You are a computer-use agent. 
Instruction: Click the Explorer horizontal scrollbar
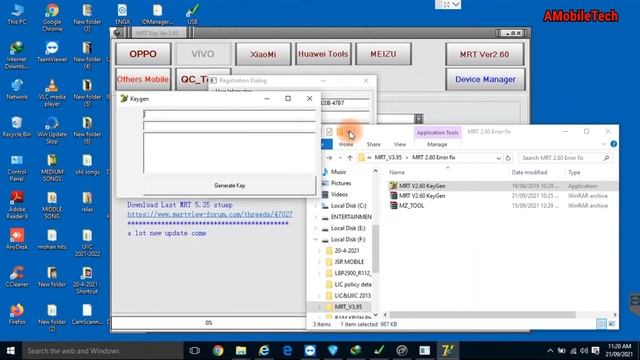(x=482, y=315)
